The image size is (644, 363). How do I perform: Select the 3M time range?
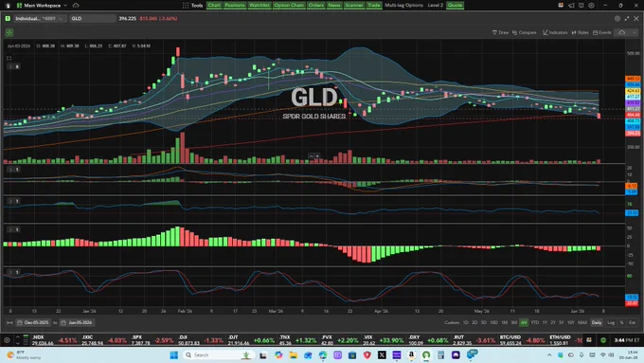[x=514, y=322]
